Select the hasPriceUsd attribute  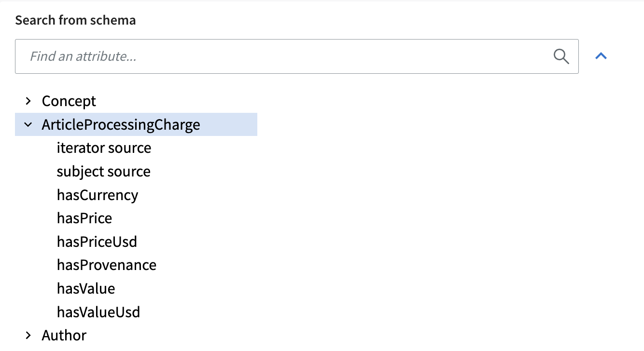(97, 242)
